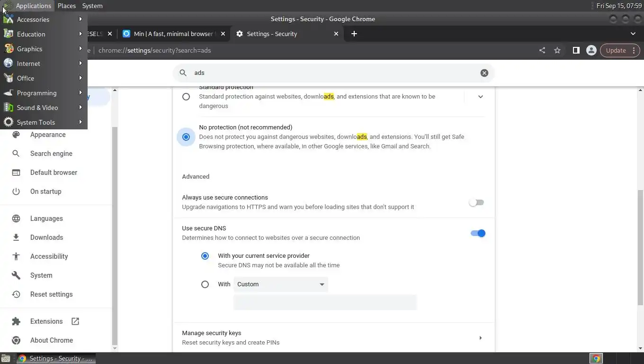
Task: Click the Reset settings clock icon
Action: (x=16, y=294)
